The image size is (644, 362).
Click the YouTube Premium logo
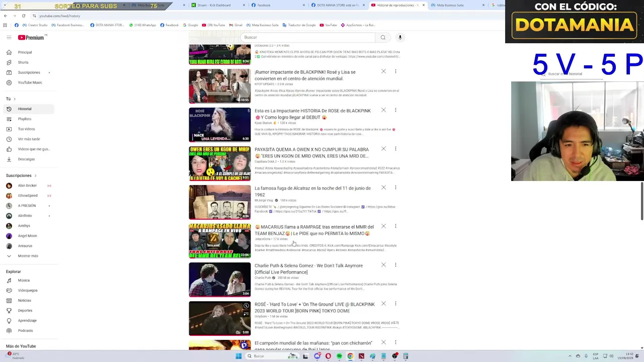[31, 37]
